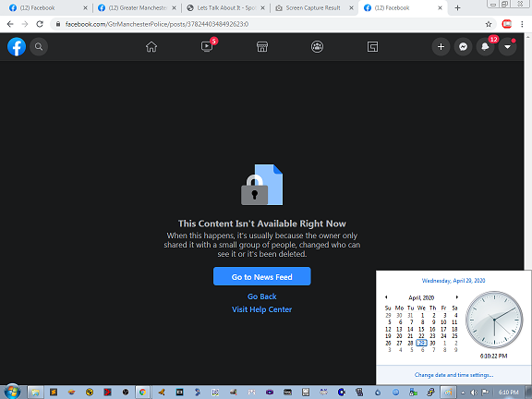
Task: Click the browser forward arrow
Action: click(25, 24)
